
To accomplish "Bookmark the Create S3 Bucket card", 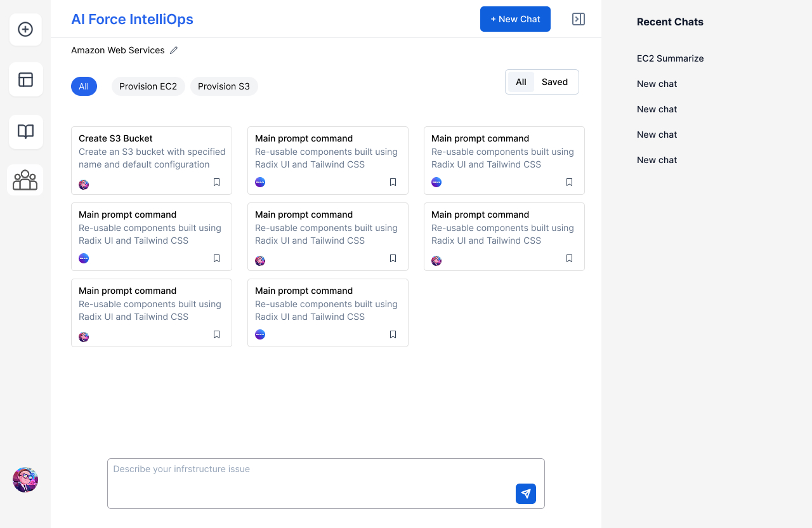I will point(216,182).
